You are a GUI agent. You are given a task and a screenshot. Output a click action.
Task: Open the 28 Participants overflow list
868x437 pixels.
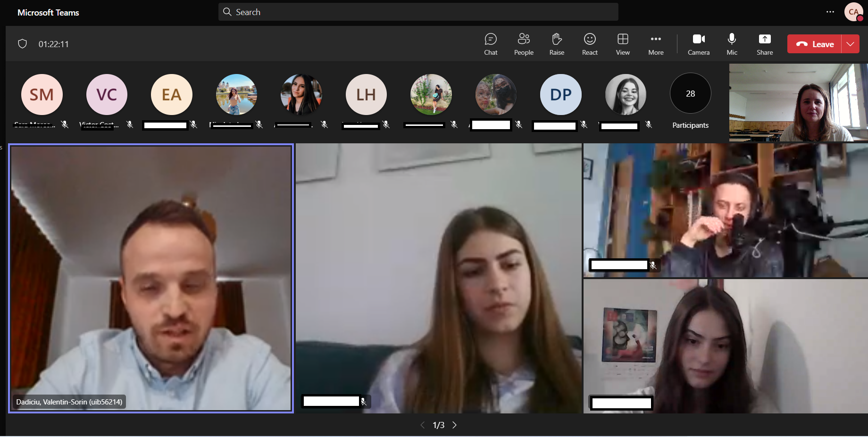point(690,94)
